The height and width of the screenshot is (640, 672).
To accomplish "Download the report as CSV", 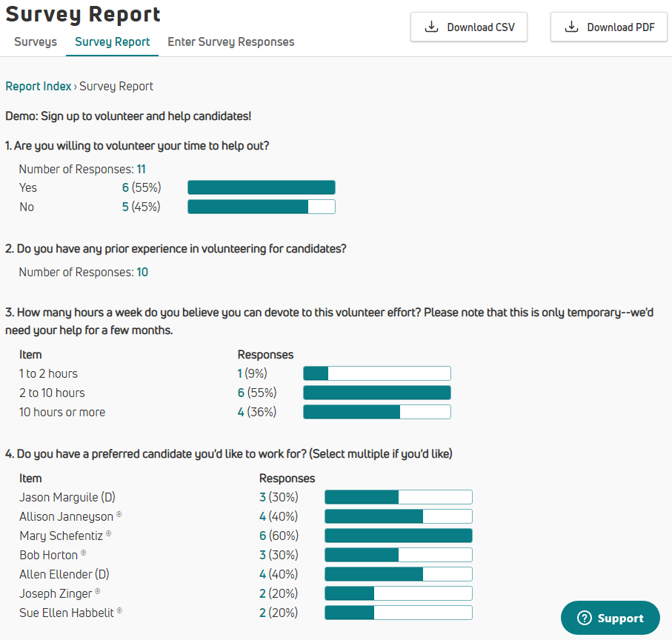I will tap(469, 27).
